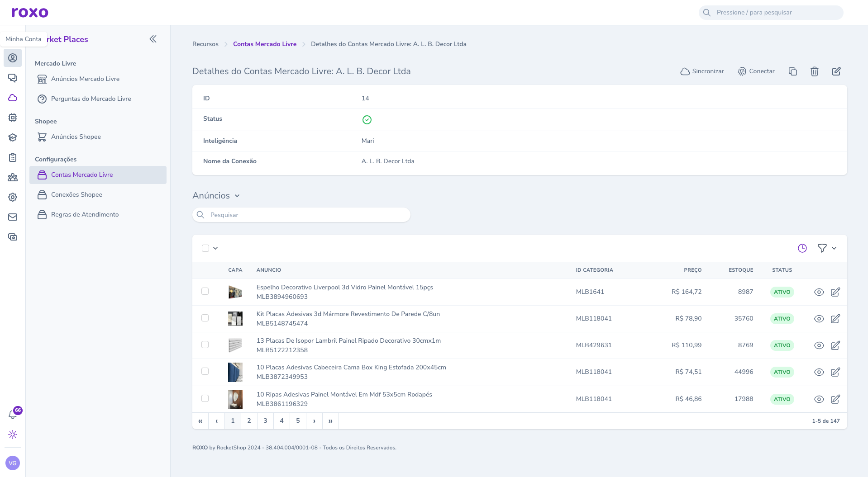View the 13 Placas De Isopor eye icon
The height and width of the screenshot is (477, 868).
pos(819,345)
